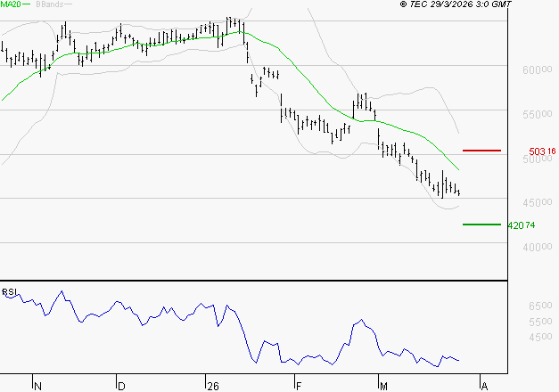The height and width of the screenshot is (392, 559).
Task: Click the 40000 price axis label
Action: [x=538, y=247]
